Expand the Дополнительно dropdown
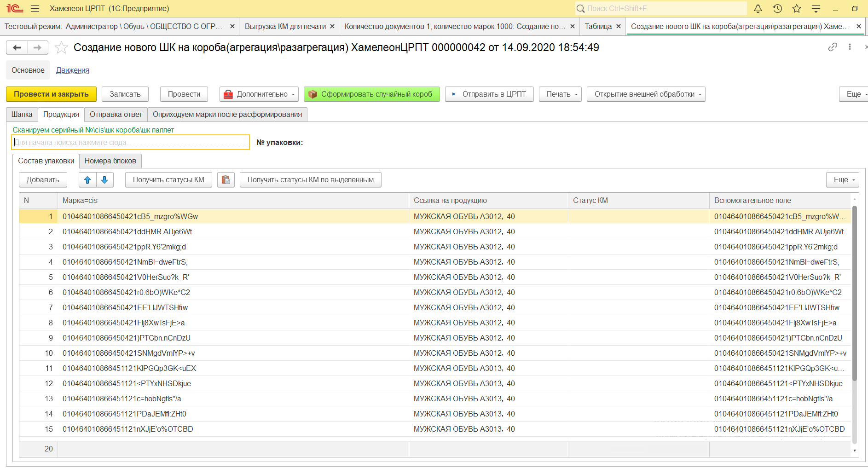 point(259,94)
